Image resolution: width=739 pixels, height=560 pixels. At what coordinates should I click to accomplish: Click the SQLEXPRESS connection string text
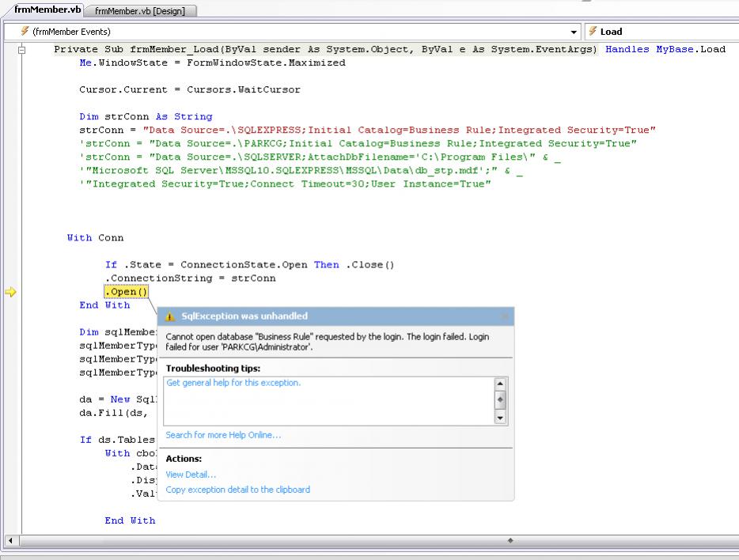pyautogui.click(x=399, y=130)
